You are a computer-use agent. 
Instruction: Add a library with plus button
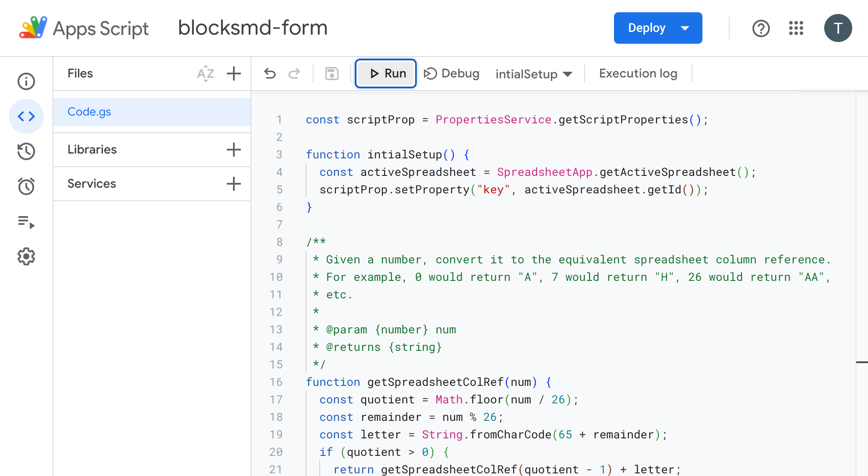coord(234,150)
